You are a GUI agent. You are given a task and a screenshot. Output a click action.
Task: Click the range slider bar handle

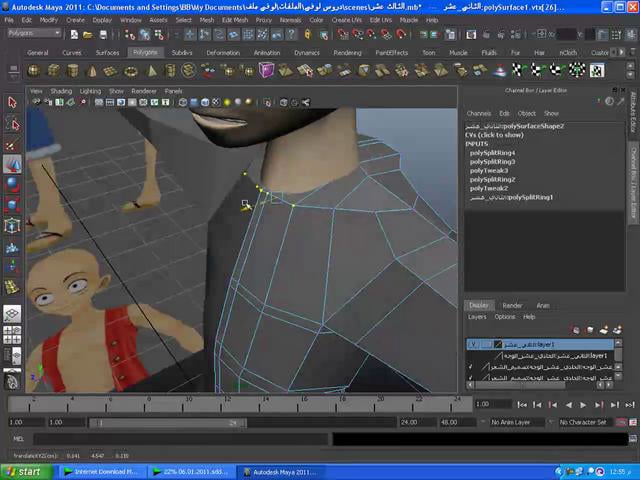point(168,423)
